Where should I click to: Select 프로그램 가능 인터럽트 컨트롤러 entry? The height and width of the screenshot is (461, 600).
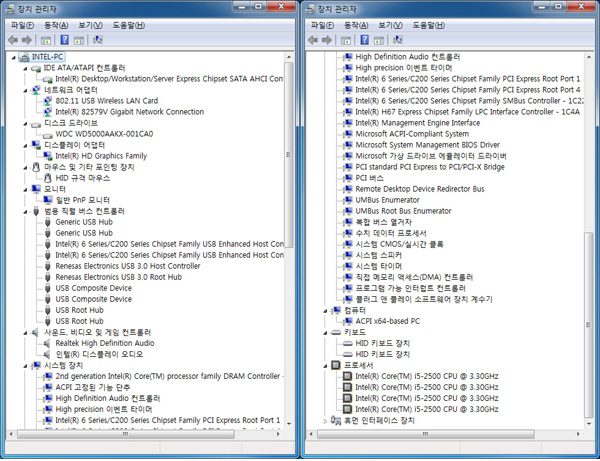[x=410, y=288]
